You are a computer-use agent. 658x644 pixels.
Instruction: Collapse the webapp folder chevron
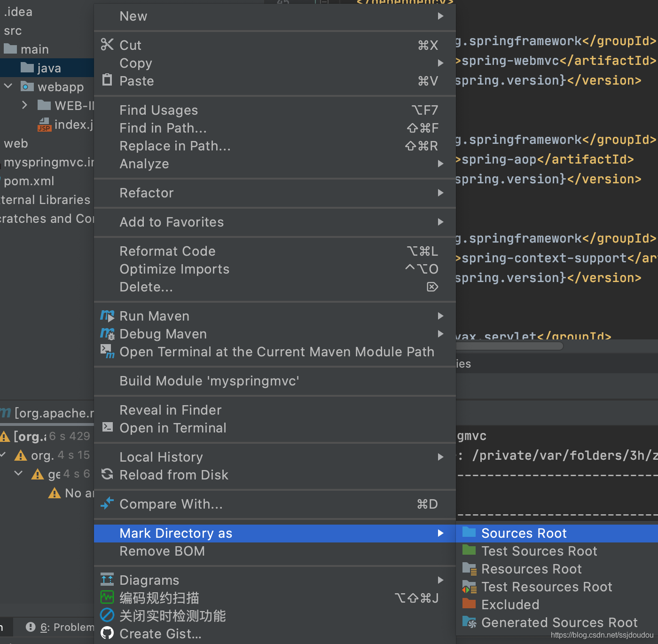coord(8,86)
